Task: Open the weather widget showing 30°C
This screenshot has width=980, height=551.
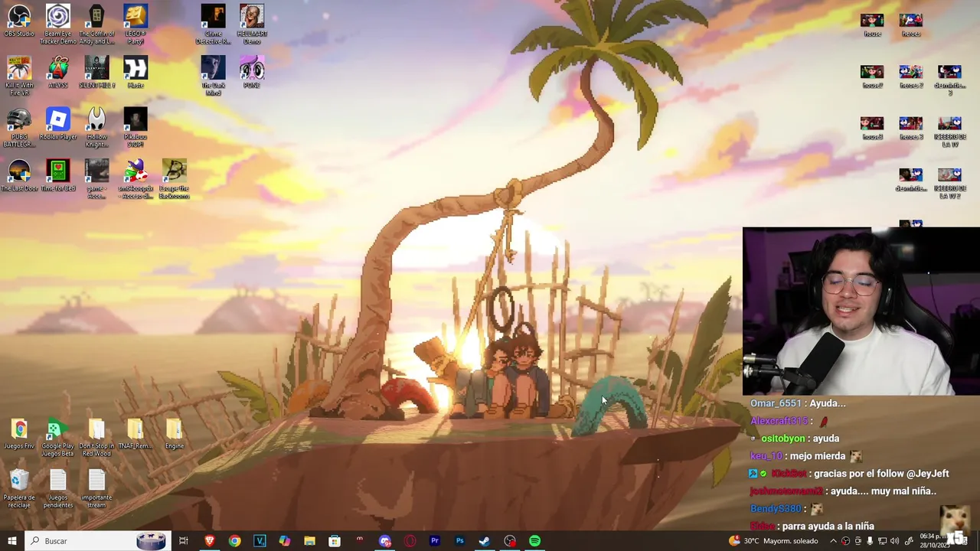Action: click(x=773, y=541)
